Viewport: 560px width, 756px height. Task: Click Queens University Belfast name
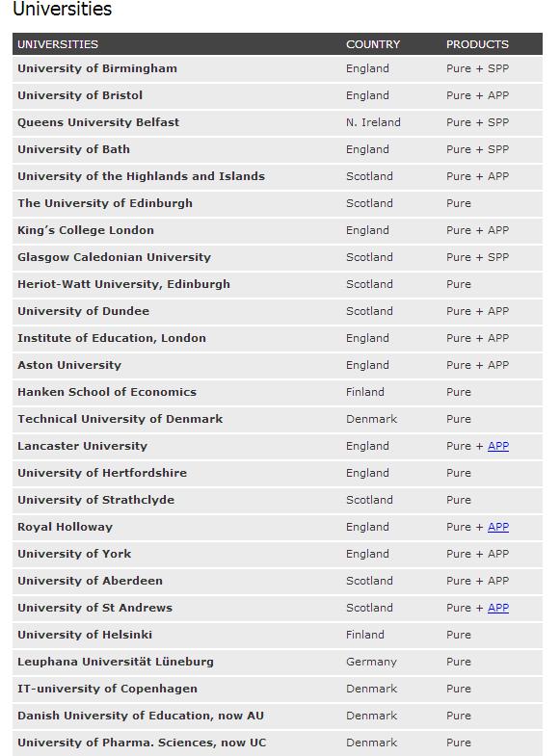point(98,122)
